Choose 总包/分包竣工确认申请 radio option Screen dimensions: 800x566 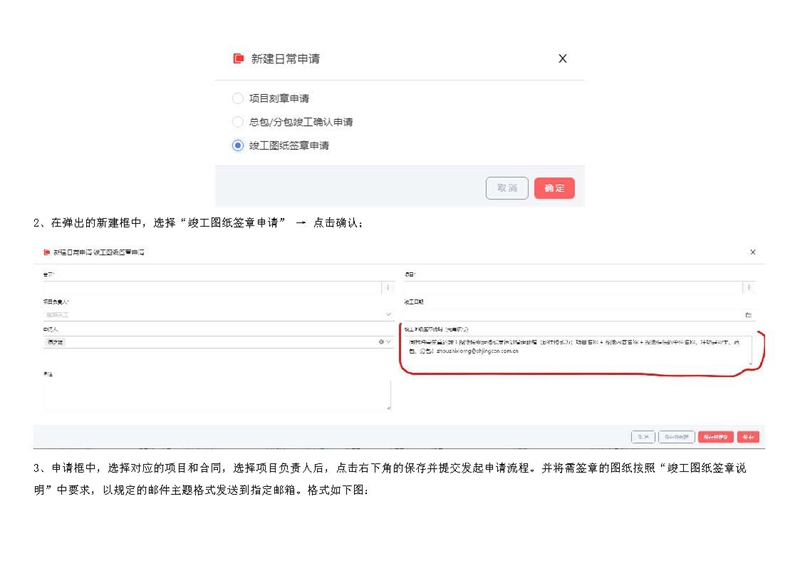tap(238, 122)
